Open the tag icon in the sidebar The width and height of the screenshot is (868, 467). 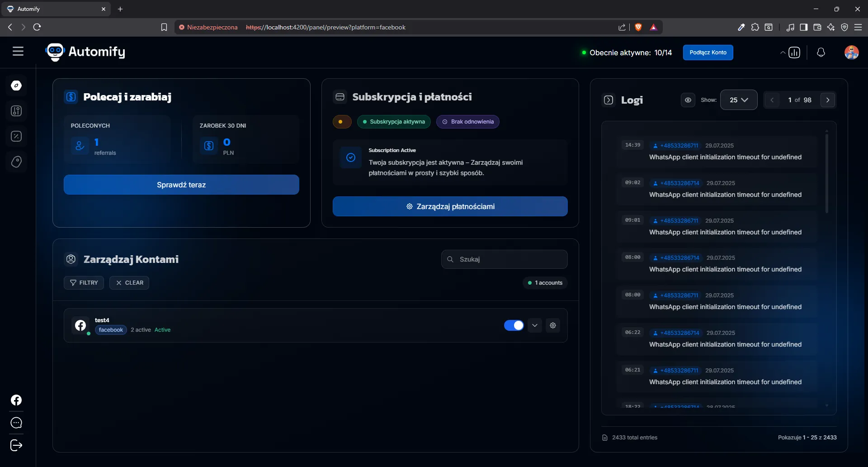(x=16, y=162)
